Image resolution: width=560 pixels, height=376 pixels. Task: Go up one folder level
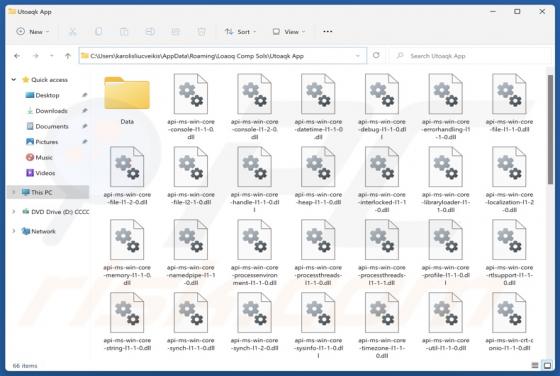point(68,56)
